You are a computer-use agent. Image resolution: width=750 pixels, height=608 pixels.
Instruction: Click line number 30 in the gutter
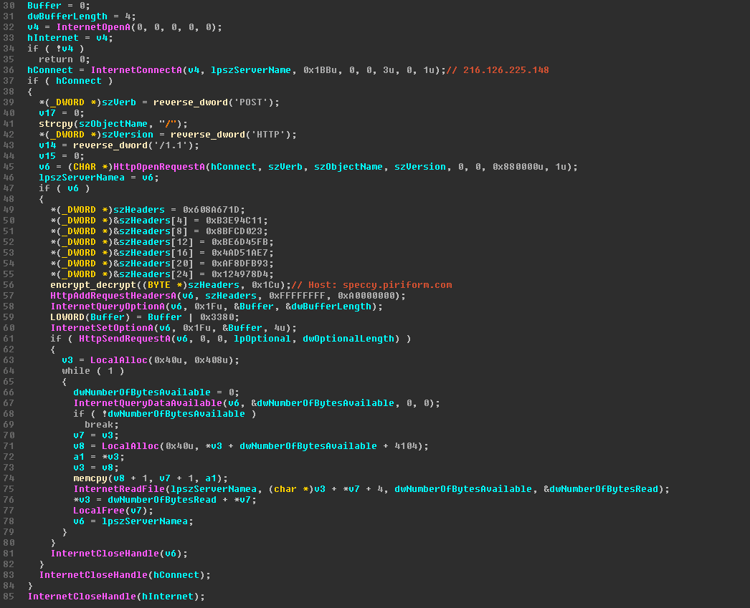pos(9,6)
